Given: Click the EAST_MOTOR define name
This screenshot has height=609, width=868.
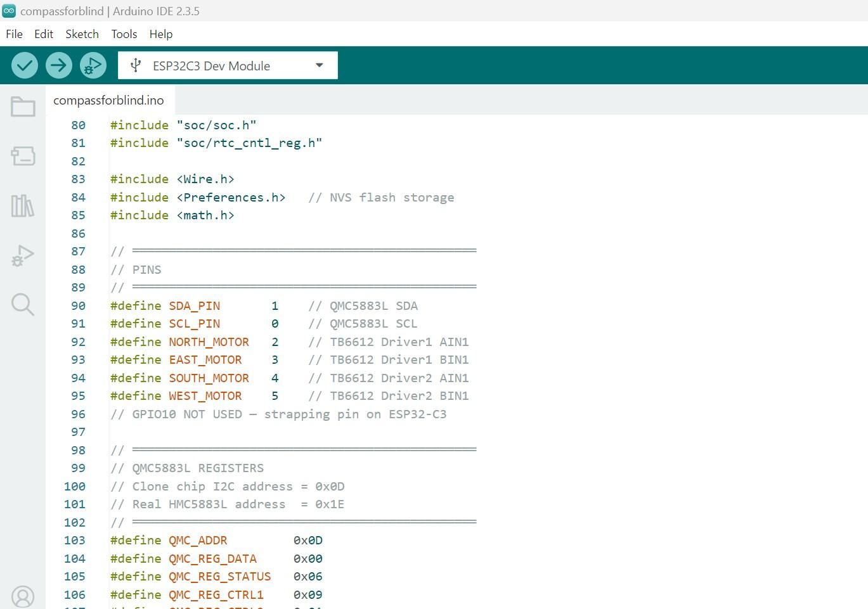Looking at the screenshot, I should point(205,359).
